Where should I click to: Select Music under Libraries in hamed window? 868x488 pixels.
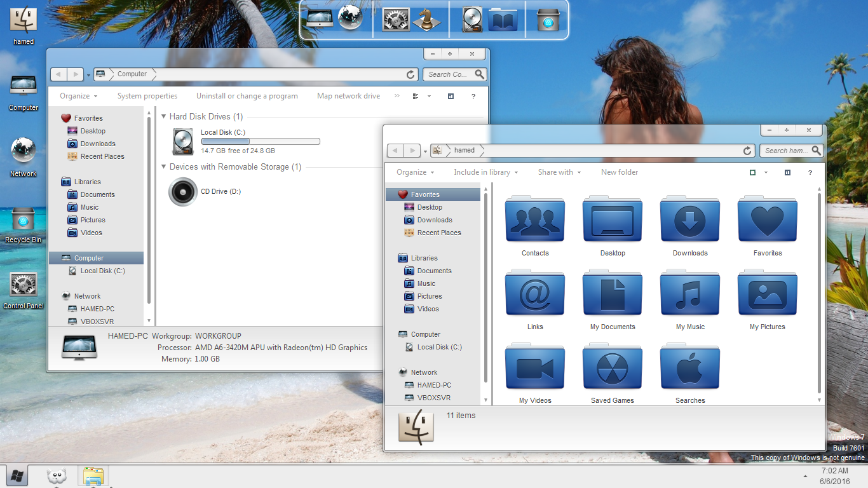[426, 283]
